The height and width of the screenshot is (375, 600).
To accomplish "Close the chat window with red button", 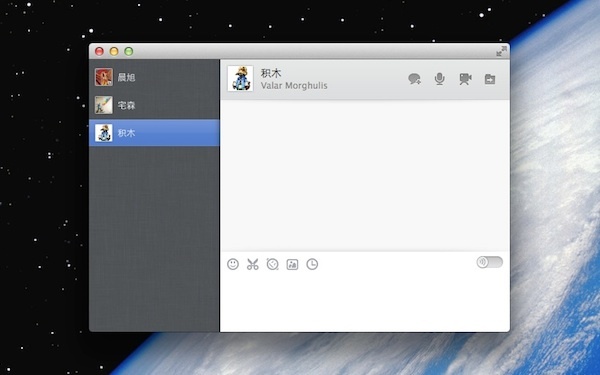I will point(99,51).
